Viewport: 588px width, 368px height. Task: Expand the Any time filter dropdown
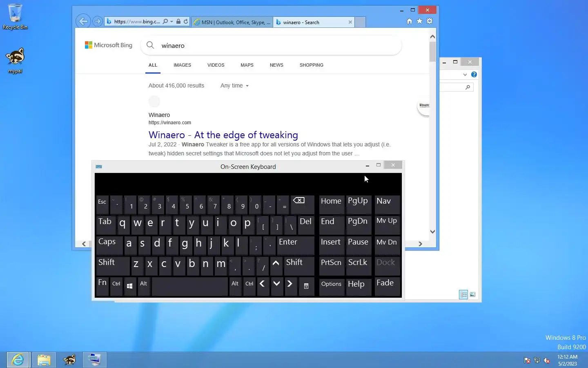[234, 85]
